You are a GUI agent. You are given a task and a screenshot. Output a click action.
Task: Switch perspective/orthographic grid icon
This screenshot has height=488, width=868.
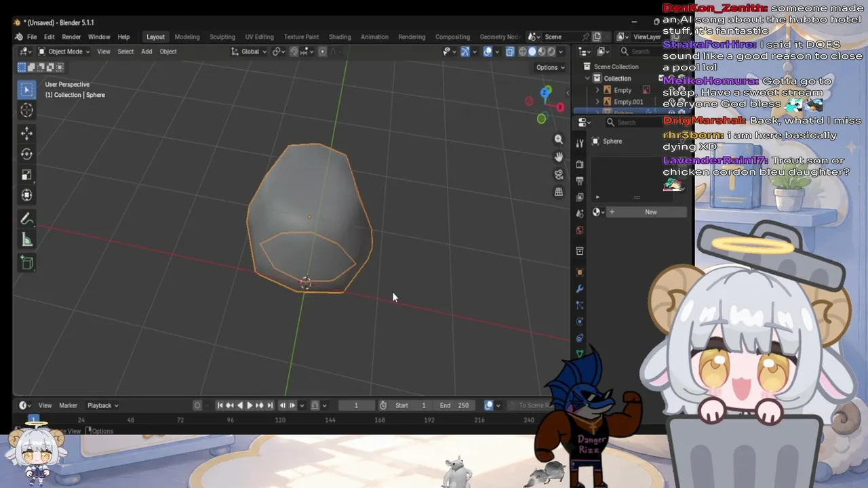(x=559, y=192)
